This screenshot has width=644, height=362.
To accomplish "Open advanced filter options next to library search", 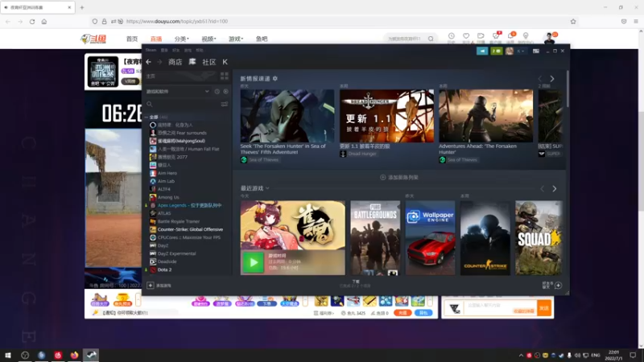I will pyautogui.click(x=225, y=105).
